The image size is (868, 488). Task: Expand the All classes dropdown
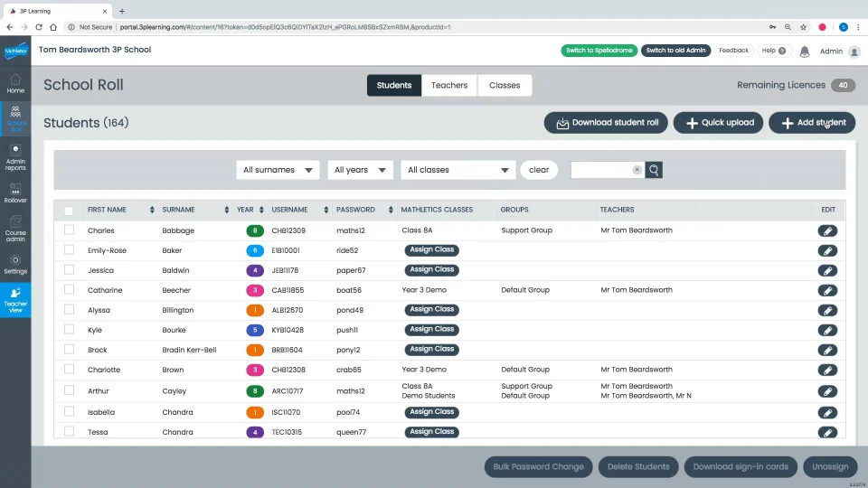458,170
